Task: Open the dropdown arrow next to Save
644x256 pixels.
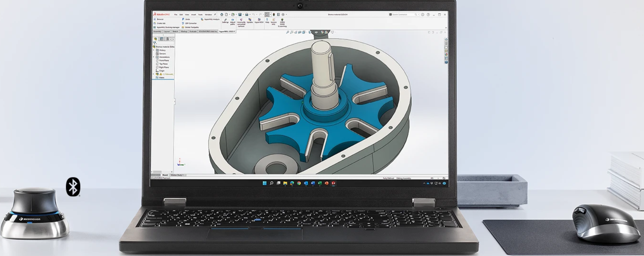Action: click(x=243, y=15)
